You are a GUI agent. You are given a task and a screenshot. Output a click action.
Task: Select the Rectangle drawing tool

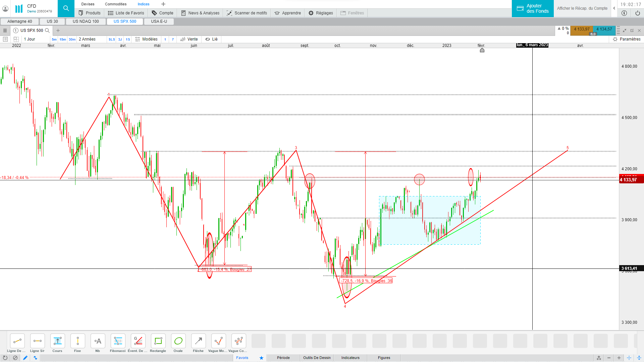tap(158, 341)
